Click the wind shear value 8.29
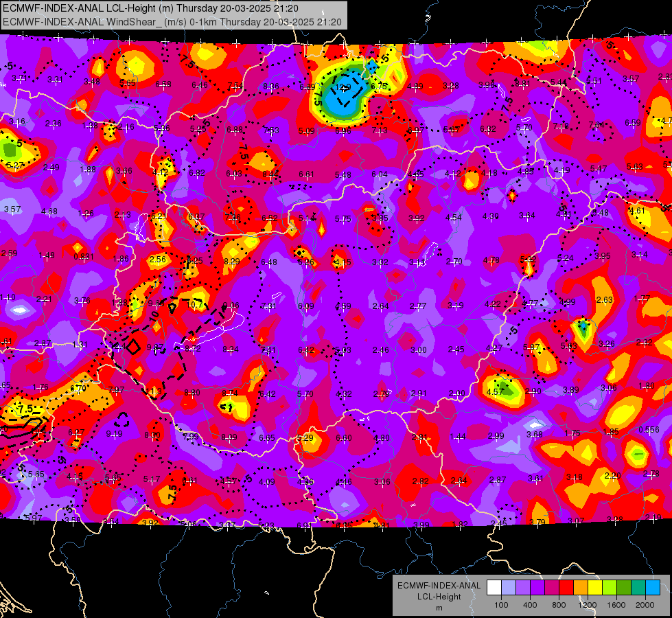This screenshot has width=672, height=618. [x=232, y=261]
